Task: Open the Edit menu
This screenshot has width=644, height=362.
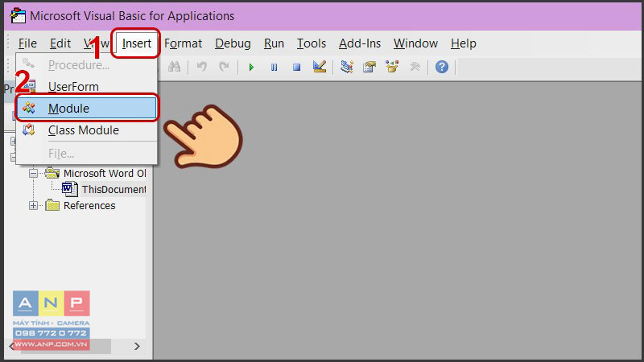Action: 60,43
